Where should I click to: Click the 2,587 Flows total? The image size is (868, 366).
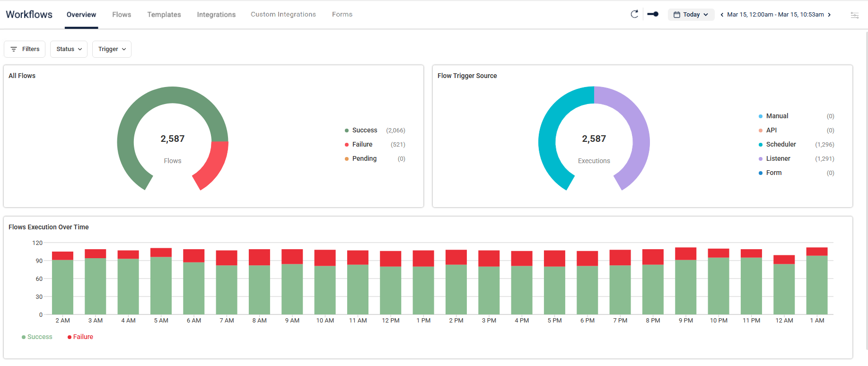pyautogui.click(x=173, y=139)
